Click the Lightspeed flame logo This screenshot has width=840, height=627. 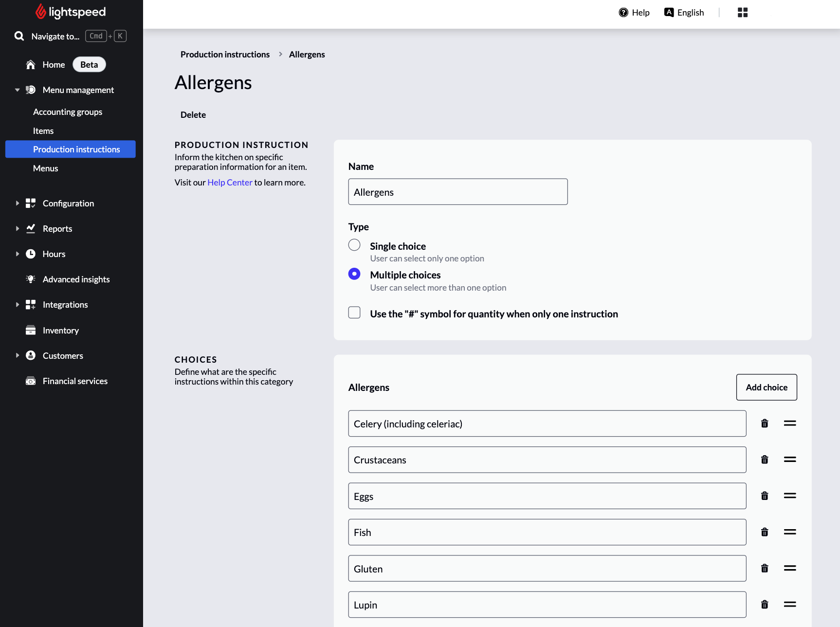(41, 11)
